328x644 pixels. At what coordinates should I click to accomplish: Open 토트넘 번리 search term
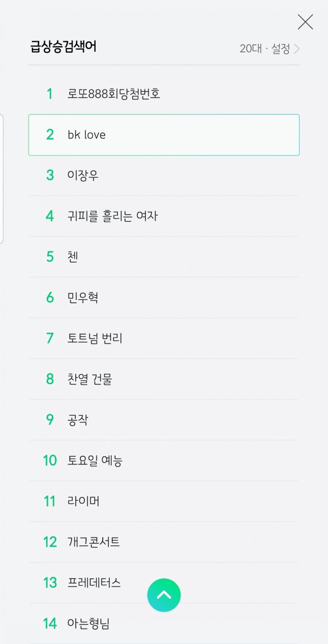coord(164,338)
